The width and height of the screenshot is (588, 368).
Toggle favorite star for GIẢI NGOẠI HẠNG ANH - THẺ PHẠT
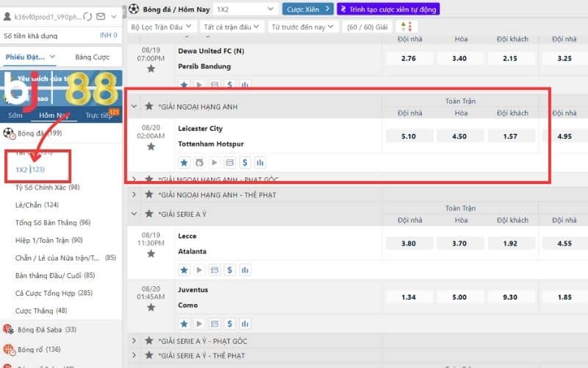click(x=149, y=194)
